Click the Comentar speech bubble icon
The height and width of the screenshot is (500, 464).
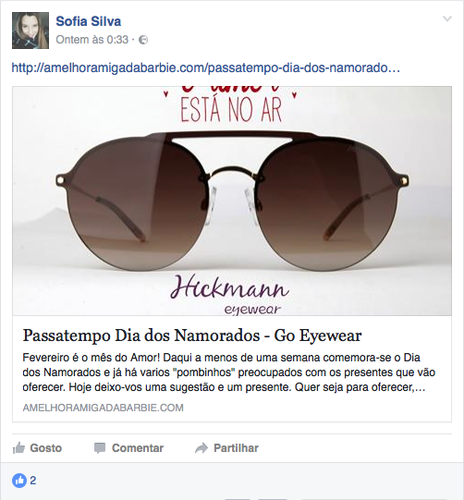point(100,448)
